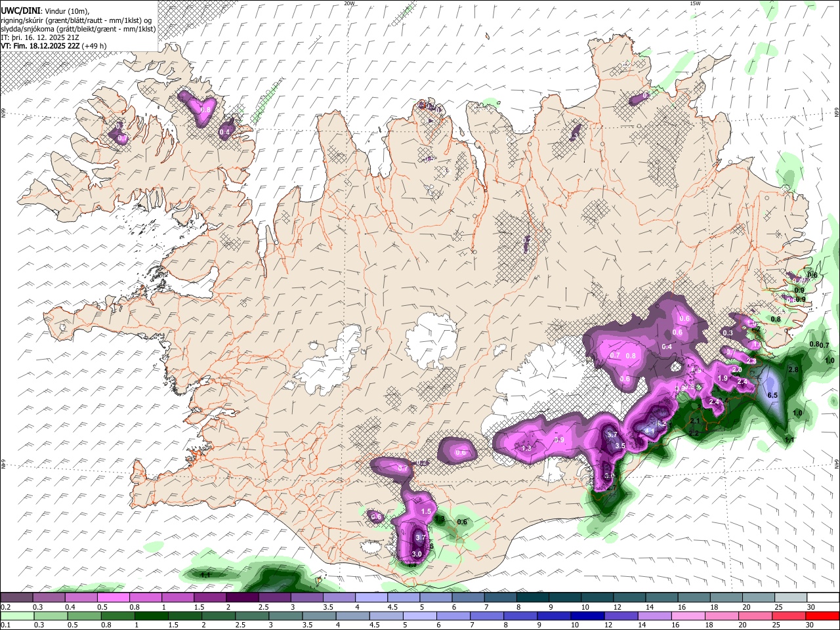This screenshot has width=840, height=630.
Task: Click the 'UWC/DINI' title text
Action: click(x=20, y=11)
